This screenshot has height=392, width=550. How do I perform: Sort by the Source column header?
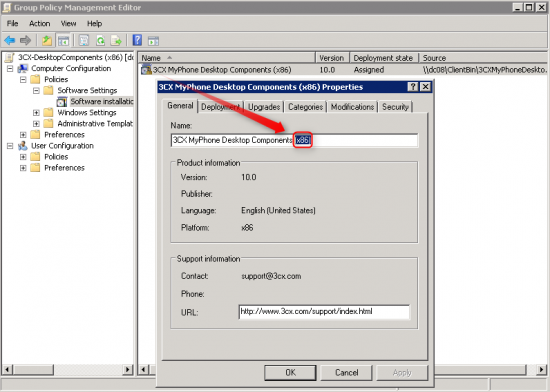(483, 58)
